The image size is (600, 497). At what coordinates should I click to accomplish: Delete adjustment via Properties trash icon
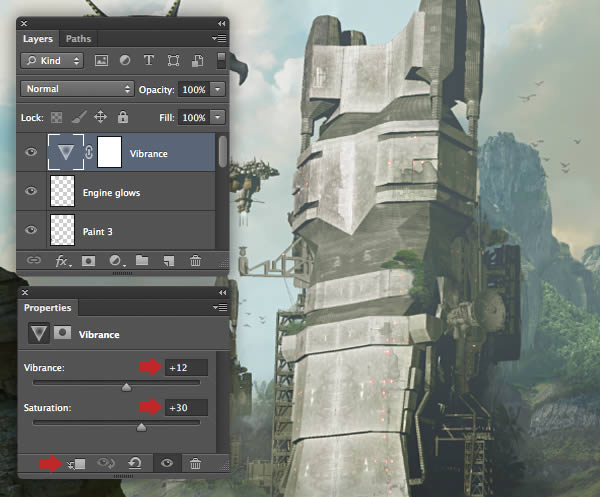coord(195,464)
